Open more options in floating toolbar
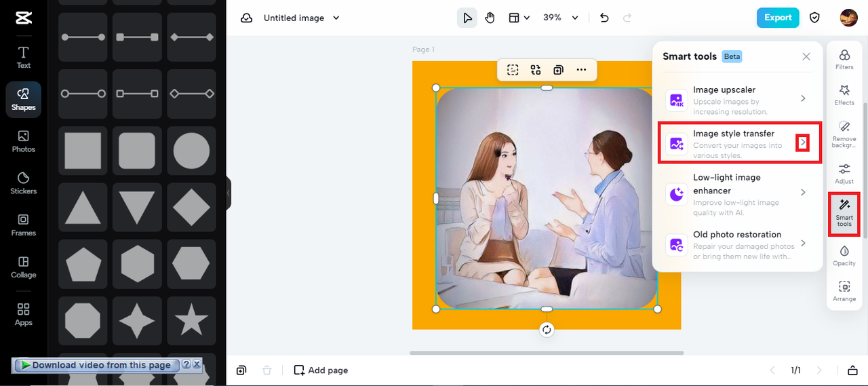The image size is (868, 386). coord(581,69)
